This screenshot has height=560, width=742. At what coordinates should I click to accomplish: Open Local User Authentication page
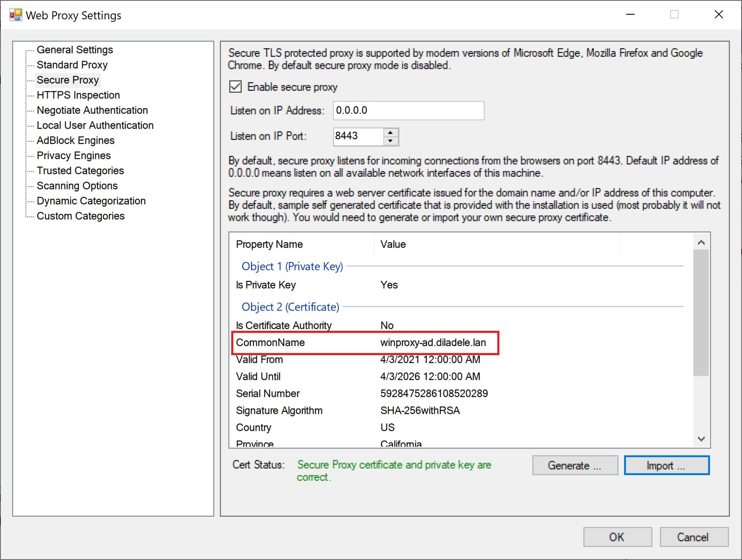95,126
